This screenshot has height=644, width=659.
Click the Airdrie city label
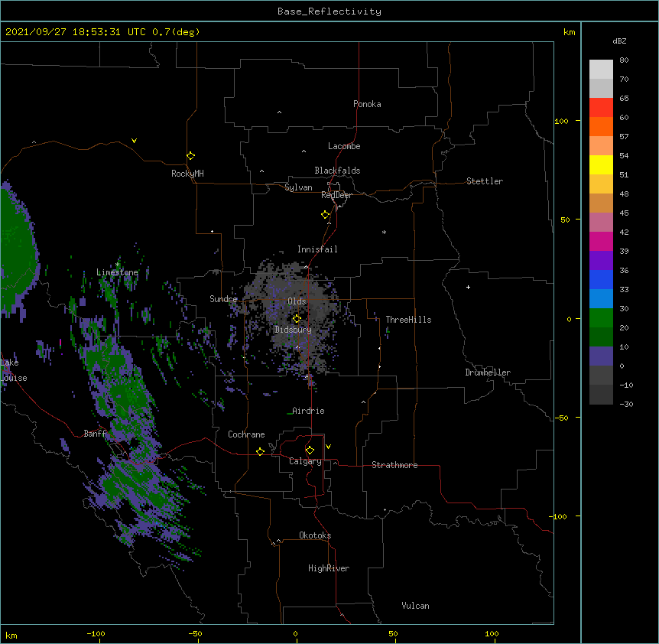tap(308, 411)
